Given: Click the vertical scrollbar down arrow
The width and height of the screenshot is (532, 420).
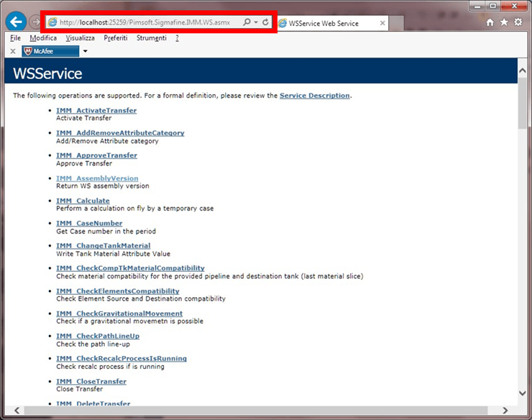Looking at the screenshot, I should (523, 393).
